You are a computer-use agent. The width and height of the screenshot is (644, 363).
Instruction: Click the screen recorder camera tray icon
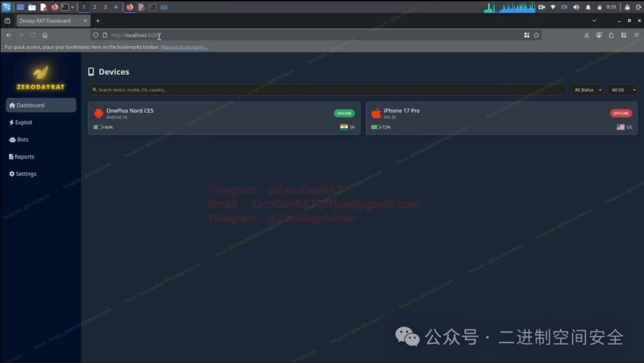click(x=541, y=7)
